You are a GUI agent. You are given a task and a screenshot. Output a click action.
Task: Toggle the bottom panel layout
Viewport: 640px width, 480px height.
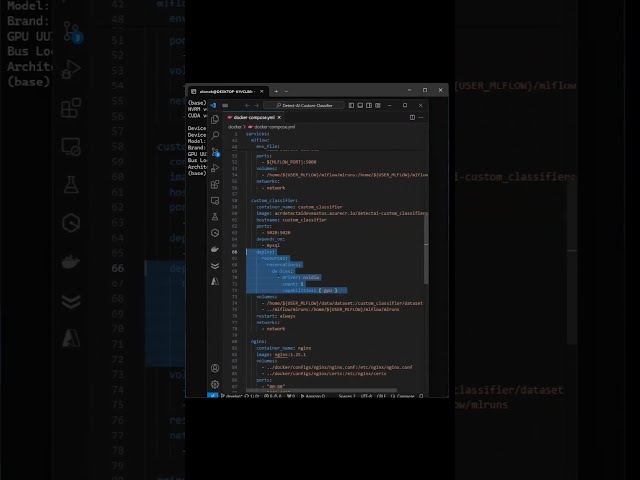(360, 105)
